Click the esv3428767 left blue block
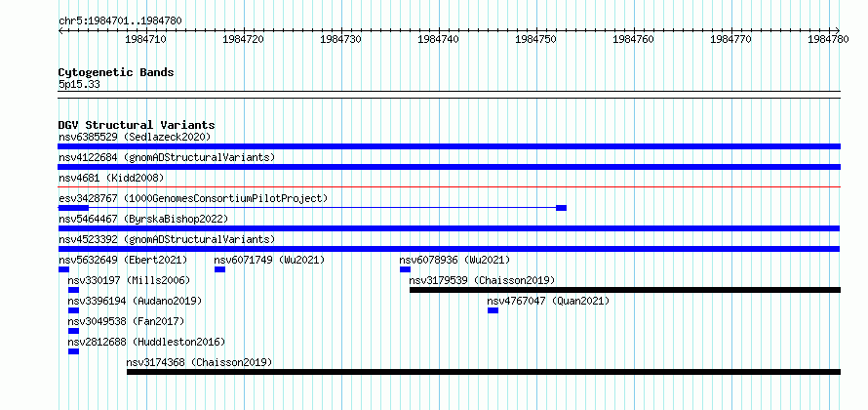The width and height of the screenshot is (868, 410). tap(73, 208)
